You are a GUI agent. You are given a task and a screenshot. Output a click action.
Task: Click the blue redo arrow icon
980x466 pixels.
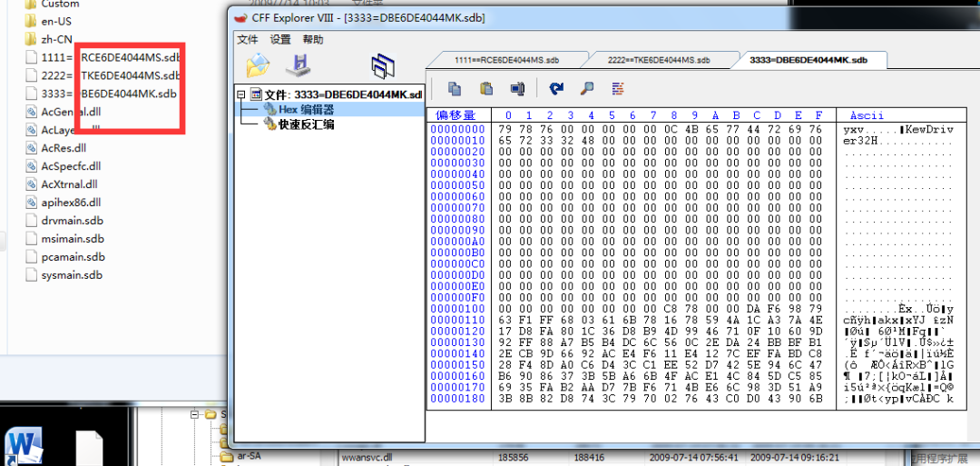tap(556, 88)
